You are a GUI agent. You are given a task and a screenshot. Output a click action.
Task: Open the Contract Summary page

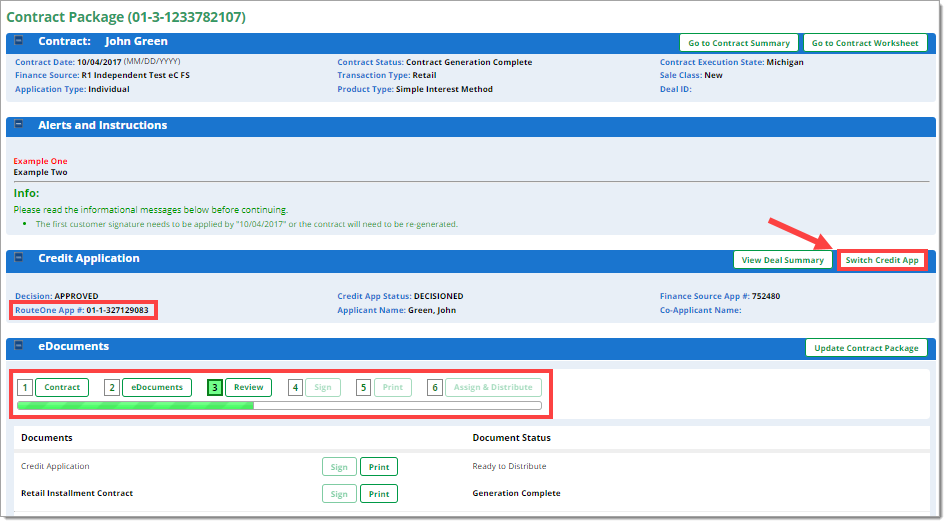click(x=739, y=43)
